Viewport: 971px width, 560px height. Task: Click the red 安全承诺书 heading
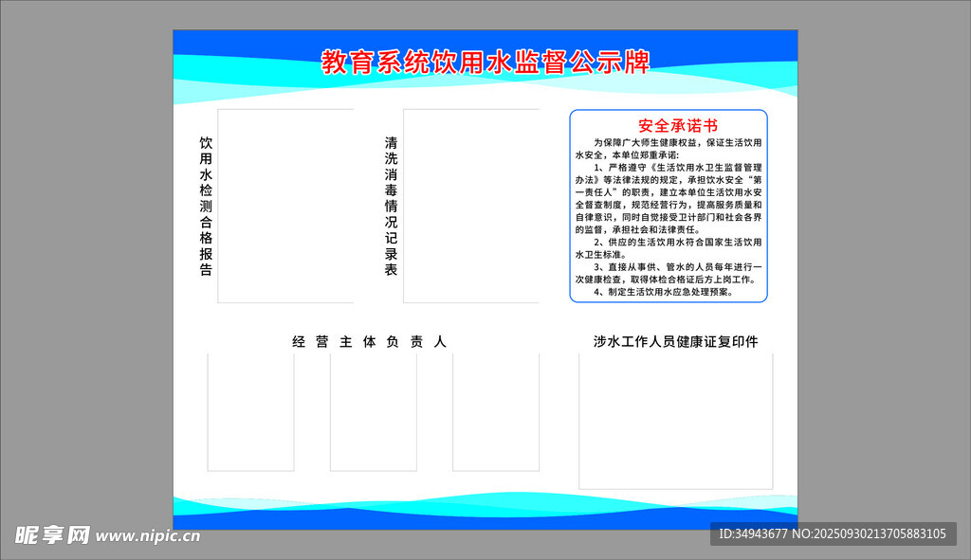coord(677,125)
